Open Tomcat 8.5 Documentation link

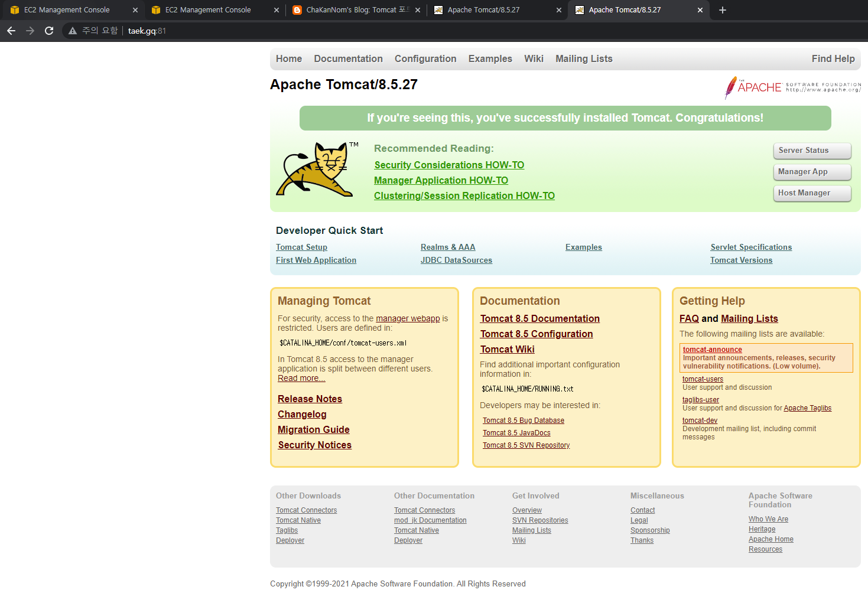[540, 318]
